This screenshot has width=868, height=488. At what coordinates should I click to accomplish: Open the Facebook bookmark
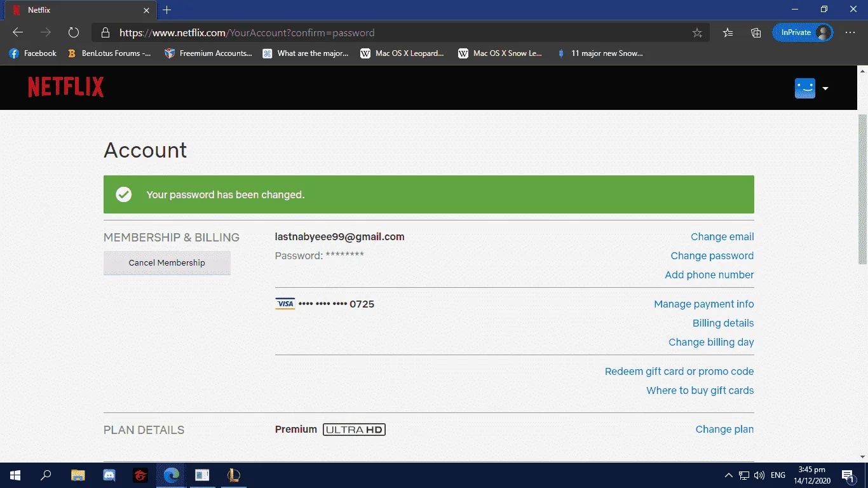coord(33,53)
